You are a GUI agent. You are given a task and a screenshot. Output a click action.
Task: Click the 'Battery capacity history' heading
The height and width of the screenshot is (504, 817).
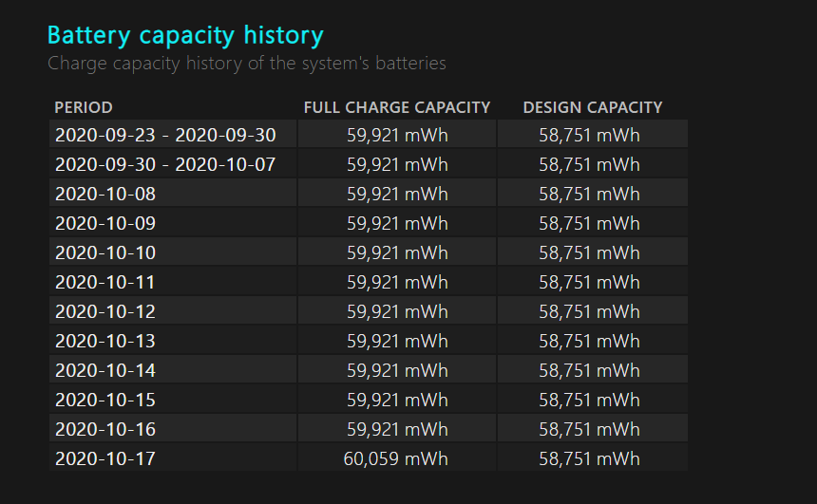coord(185,36)
